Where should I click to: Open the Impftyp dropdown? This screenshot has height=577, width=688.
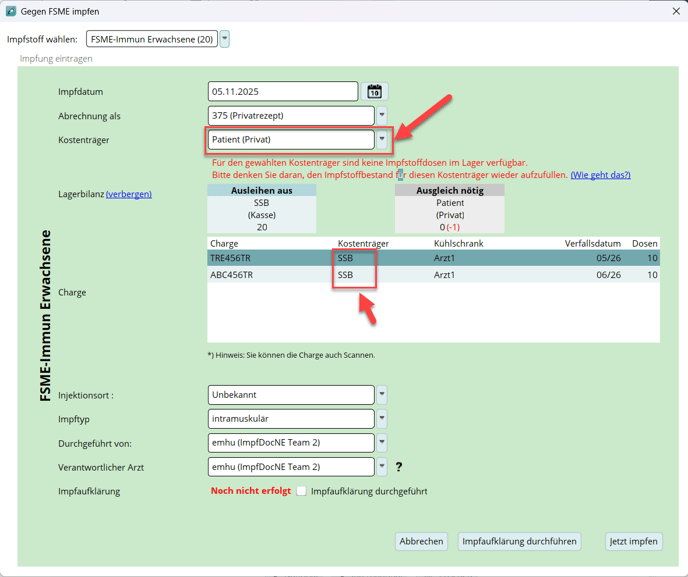381,419
